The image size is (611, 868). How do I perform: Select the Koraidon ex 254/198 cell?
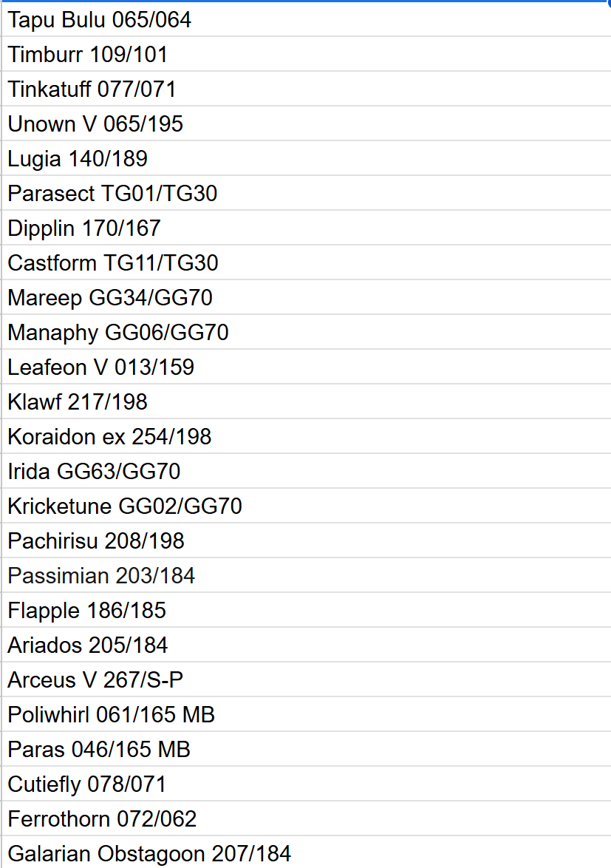tap(109, 437)
